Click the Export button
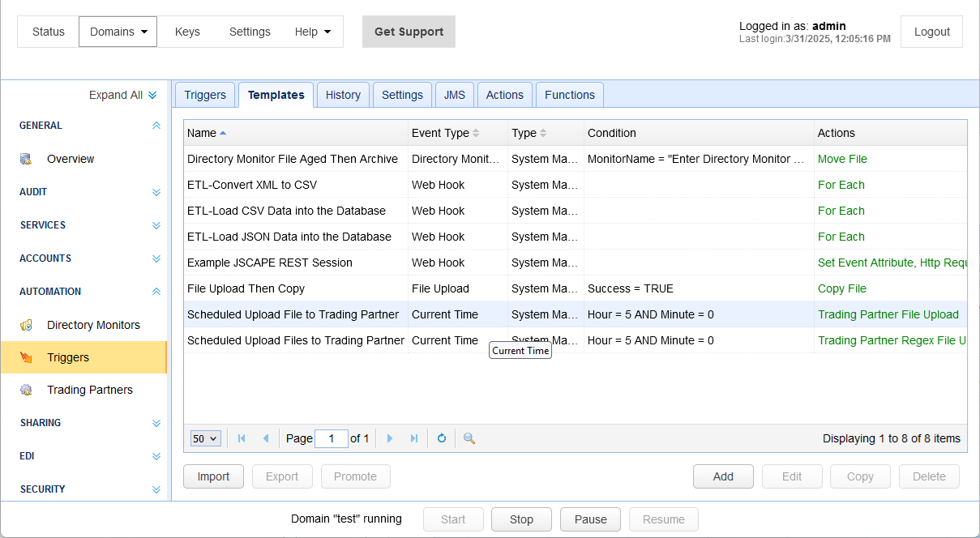980x538 pixels. 282,476
